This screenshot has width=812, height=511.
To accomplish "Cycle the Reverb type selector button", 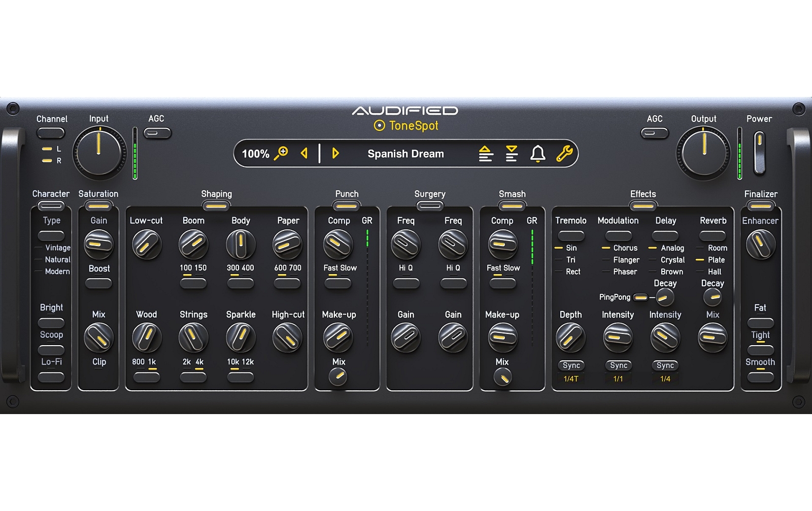I will pyautogui.click(x=713, y=236).
